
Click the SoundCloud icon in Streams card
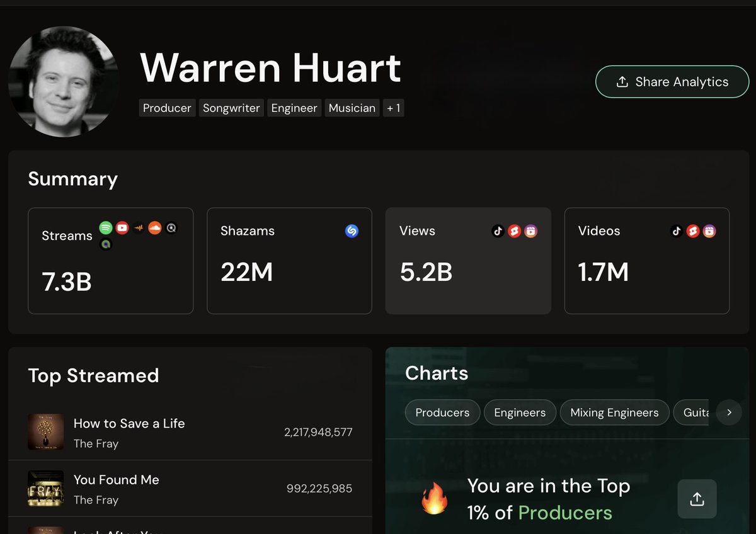click(x=155, y=228)
